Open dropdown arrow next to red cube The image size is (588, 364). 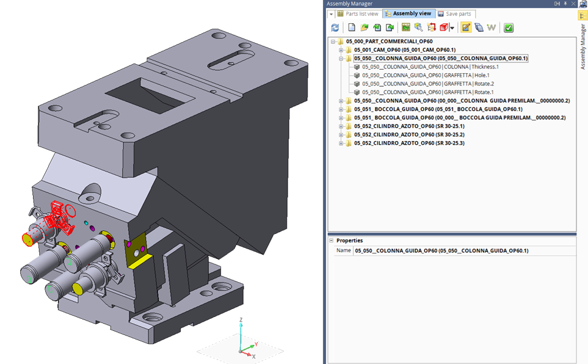tap(452, 28)
